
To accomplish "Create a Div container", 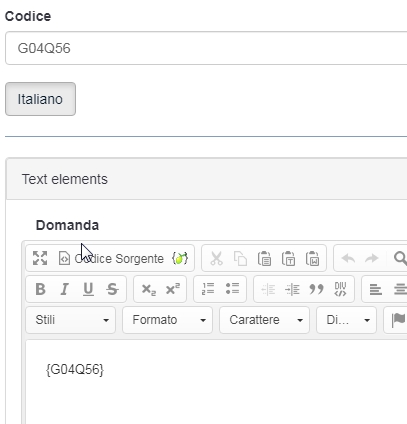I will point(340,289).
